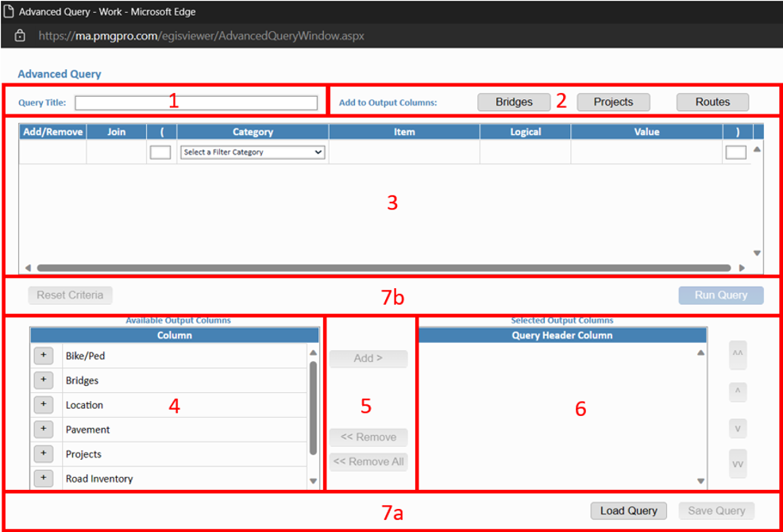Image resolution: width=783 pixels, height=532 pixels.
Task: Click the Reset Criteria button
Action: pyautogui.click(x=70, y=295)
